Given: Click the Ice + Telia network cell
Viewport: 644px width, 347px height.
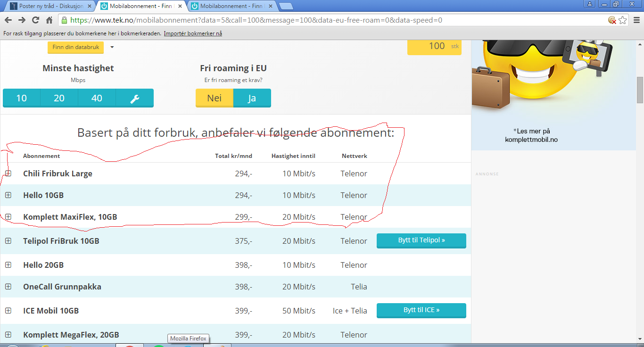Looking at the screenshot, I should tap(350, 311).
